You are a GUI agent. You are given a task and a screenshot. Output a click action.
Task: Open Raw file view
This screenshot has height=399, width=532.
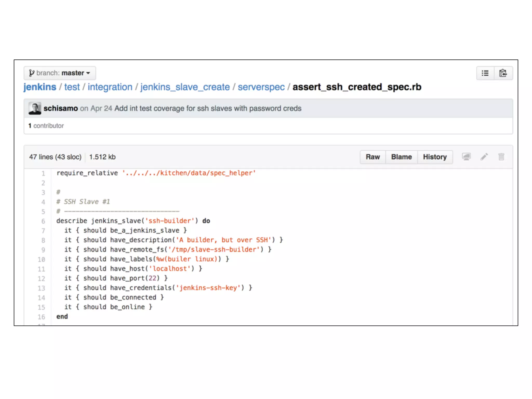[x=373, y=157]
